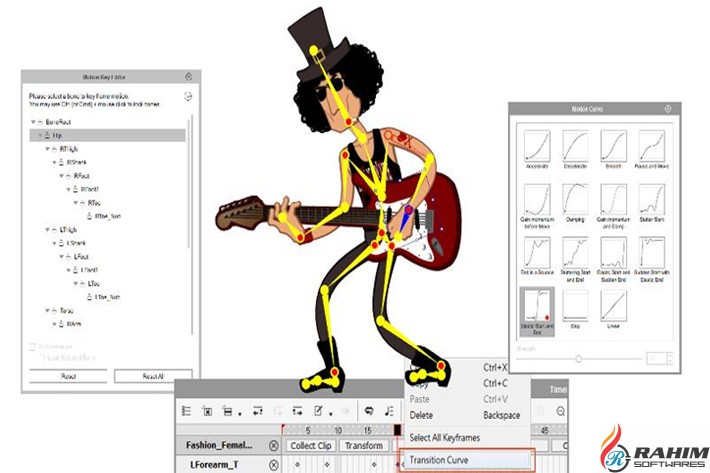
Task: Click the Transform button on the track
Action: pyautogui.click(x=364, y=446)
